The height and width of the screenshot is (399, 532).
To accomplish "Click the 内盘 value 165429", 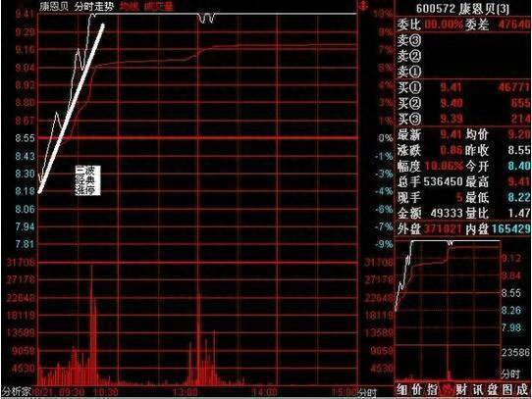I will 510,229.
